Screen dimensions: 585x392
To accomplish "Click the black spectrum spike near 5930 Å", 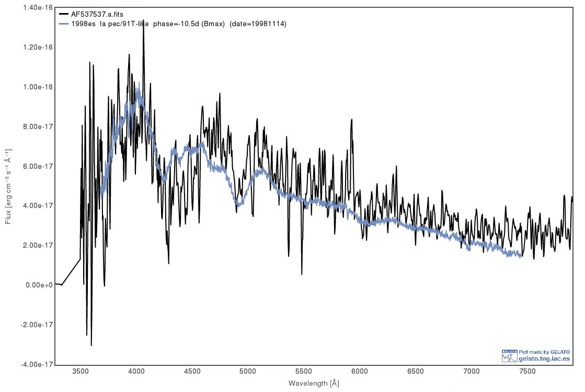I will [x=351, y=121].
